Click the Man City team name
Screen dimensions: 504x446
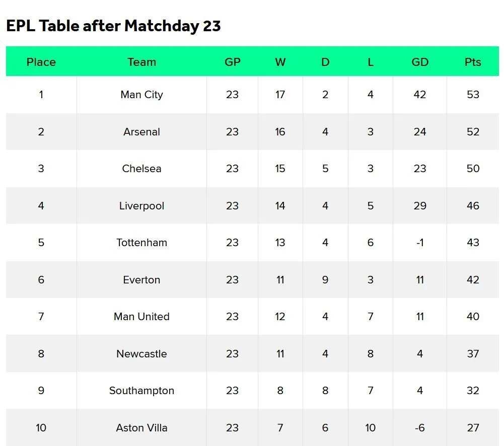click(x=141, y=95)
